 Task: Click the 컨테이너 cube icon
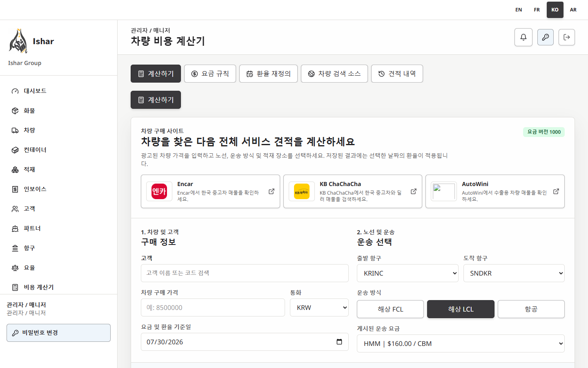click(15, 150)
